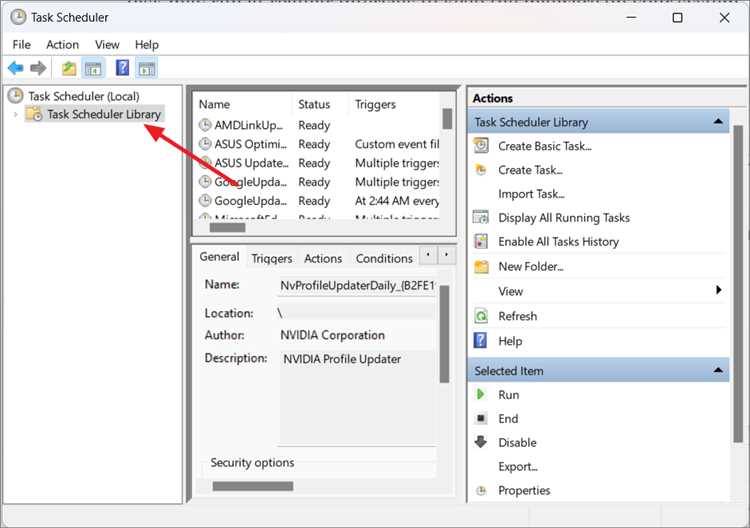Click the blue Back arrow toolbar icon
Image resolution: width=750 pixels, height=528 pixels.
[x=15, y=68]
